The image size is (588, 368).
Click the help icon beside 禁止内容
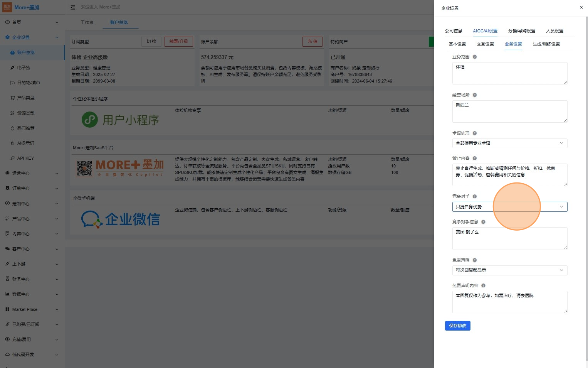(475, 158)
